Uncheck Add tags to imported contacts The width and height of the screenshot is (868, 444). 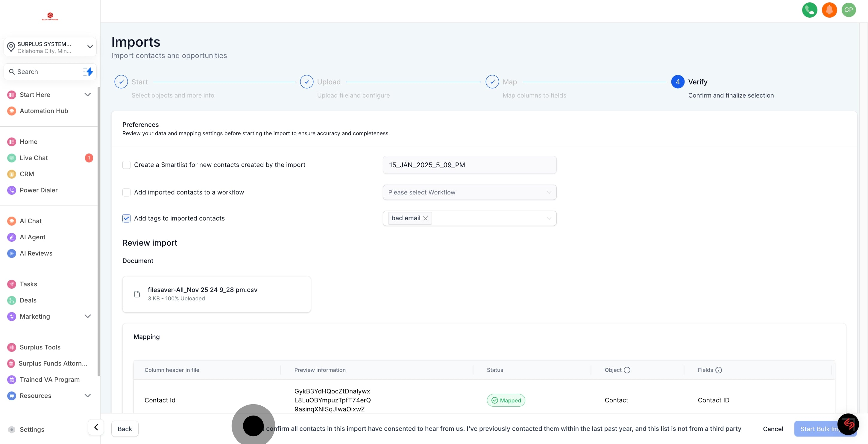click(x=126, y=218)
